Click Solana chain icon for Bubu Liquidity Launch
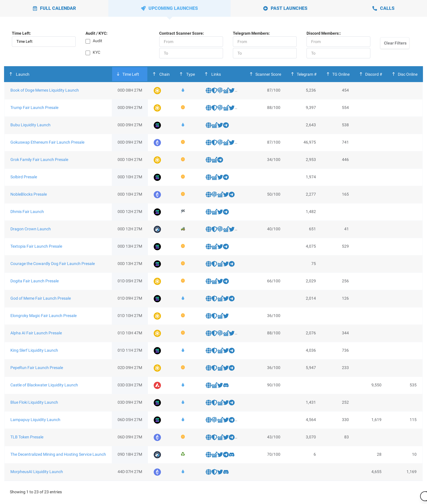427x504 pixels. 157,125
